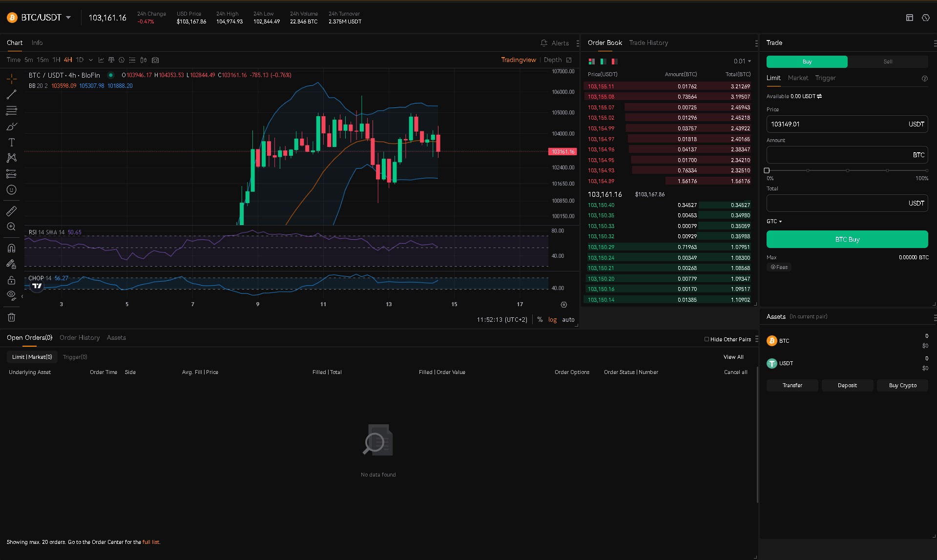Toggle Hide Other Pairs checkbox
Viewport: 937px width, 560px height.
pyautogui.click(x=707, y=339)
